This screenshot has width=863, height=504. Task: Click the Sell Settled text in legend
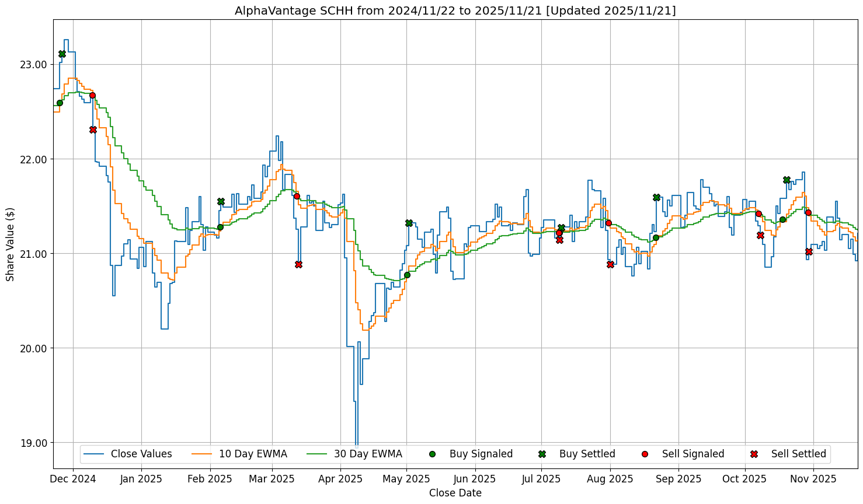(798, 454)
